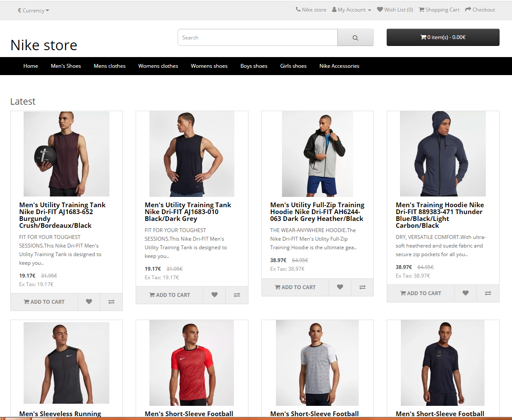The width and height of the screenshot is (512, 420).
Task: Open the Full-Zip Training Hoodie product image
Action: (318, 154)
